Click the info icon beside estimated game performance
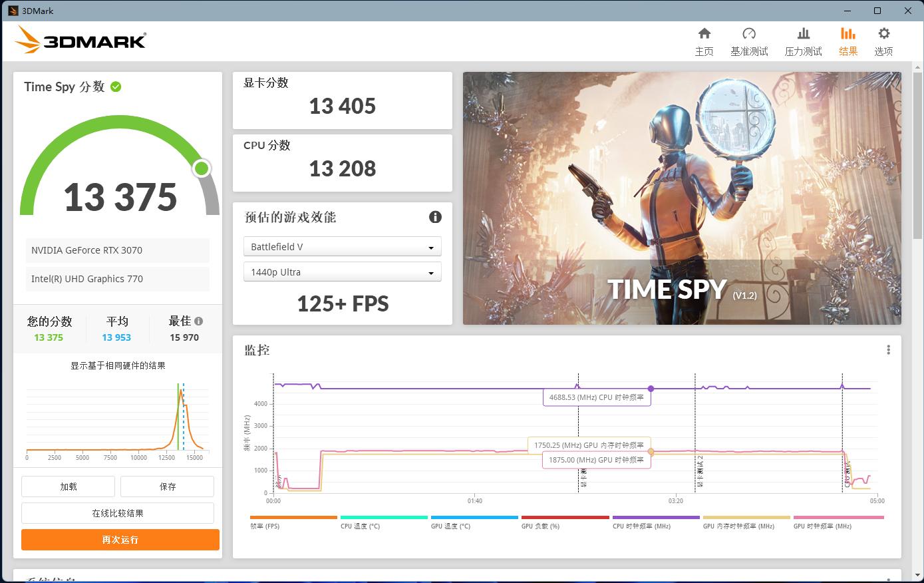The image size is (924, 583). click(x=435, y=217)
